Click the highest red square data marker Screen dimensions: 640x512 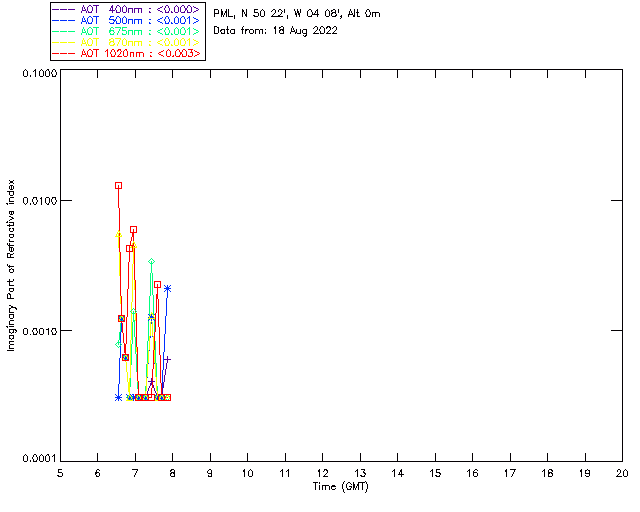(x=118, y=185)
